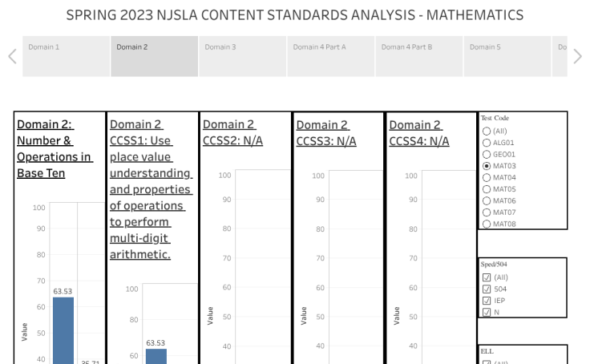590x364 pixels.
Task: Click the 63.53 bar in Domain 2 chart
Action: pyautogui.click(x=63, y=330)
